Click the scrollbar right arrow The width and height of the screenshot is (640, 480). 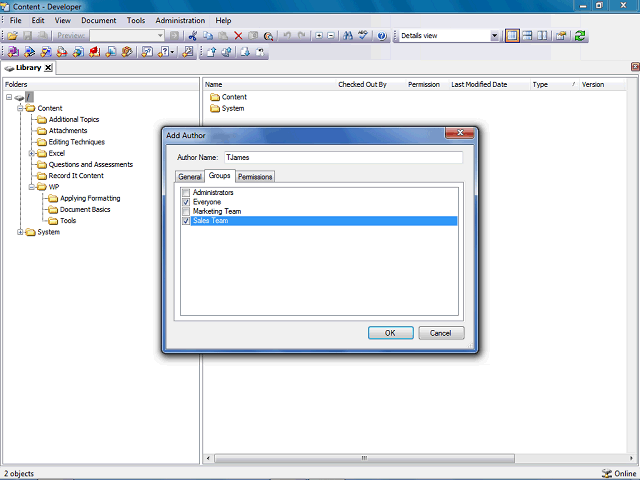click(x=631, y=458)
